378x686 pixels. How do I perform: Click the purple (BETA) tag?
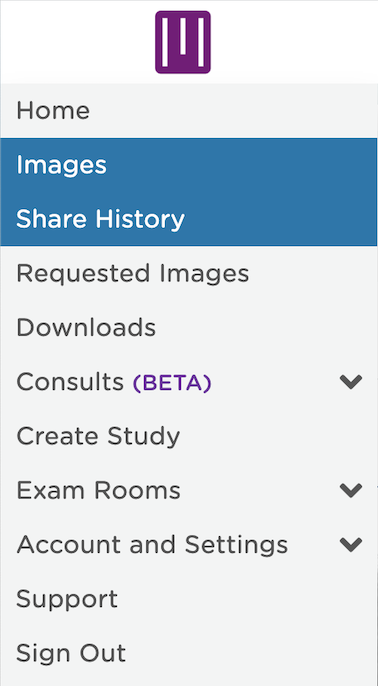[x=172, y=383]
